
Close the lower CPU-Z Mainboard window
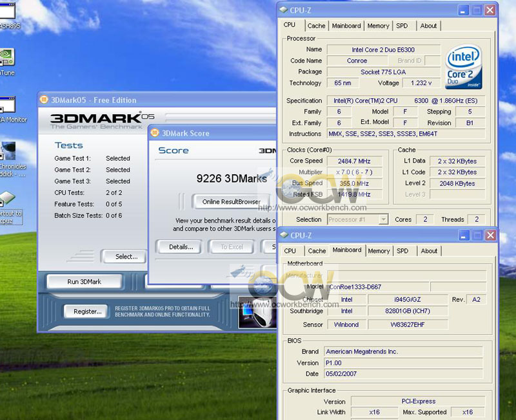pos(490,235)
